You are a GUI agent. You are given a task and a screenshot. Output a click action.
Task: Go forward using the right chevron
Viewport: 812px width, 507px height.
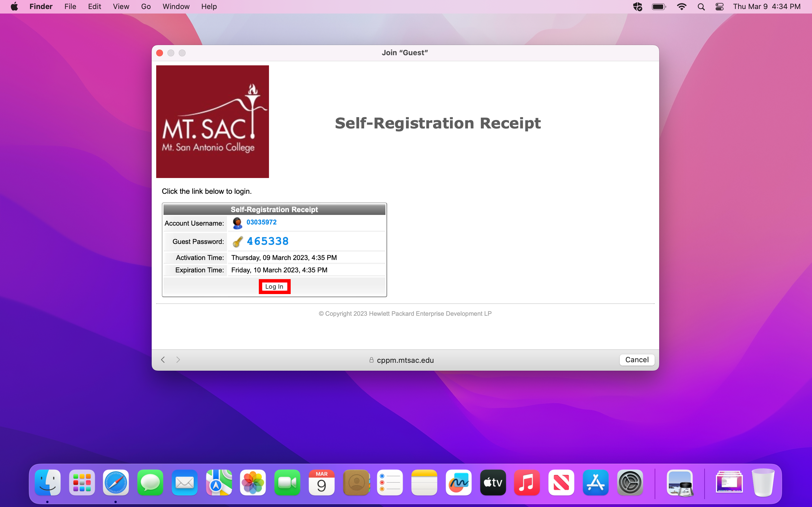tap(178, 359)
